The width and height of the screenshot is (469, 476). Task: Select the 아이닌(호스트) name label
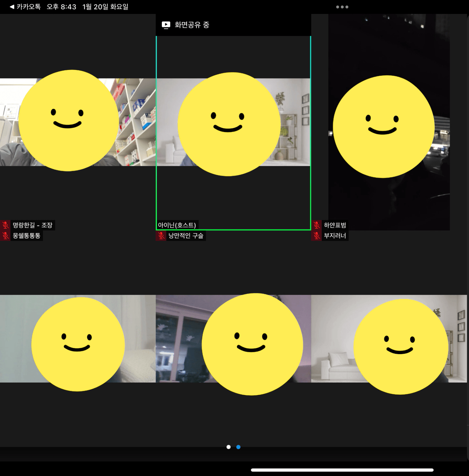177,225
